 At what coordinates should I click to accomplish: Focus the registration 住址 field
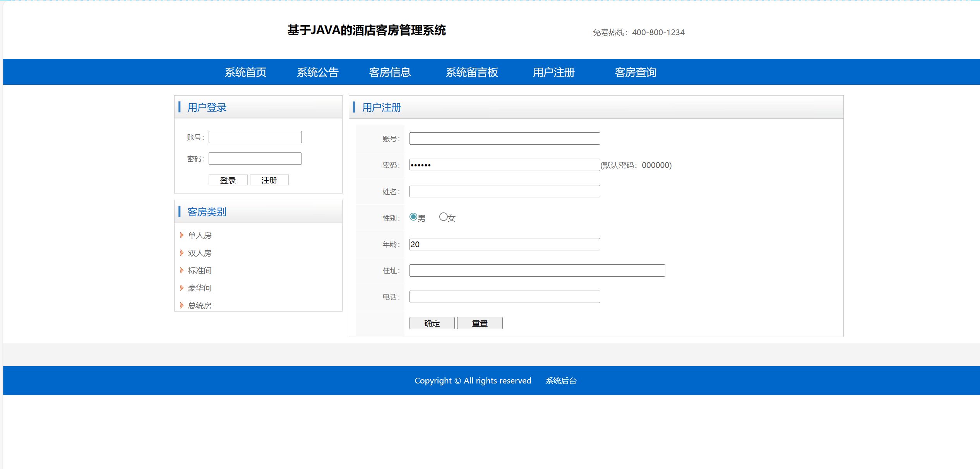click(537, 270)
